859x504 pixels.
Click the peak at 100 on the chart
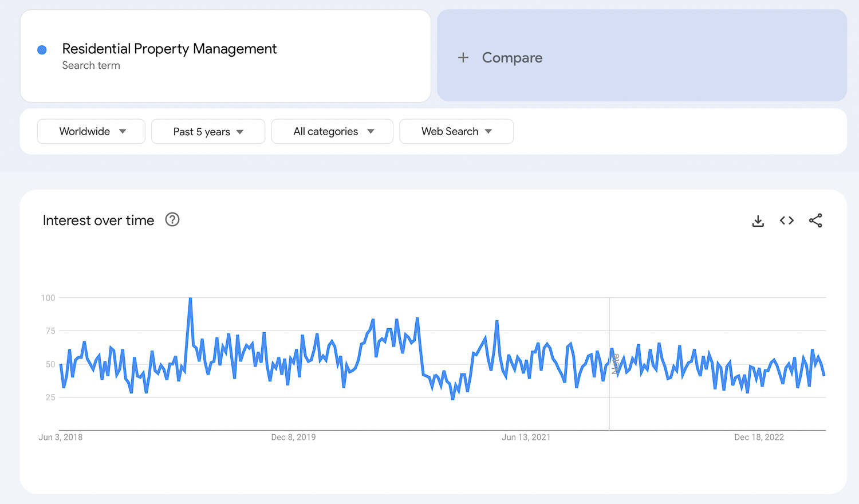point(190,299)
